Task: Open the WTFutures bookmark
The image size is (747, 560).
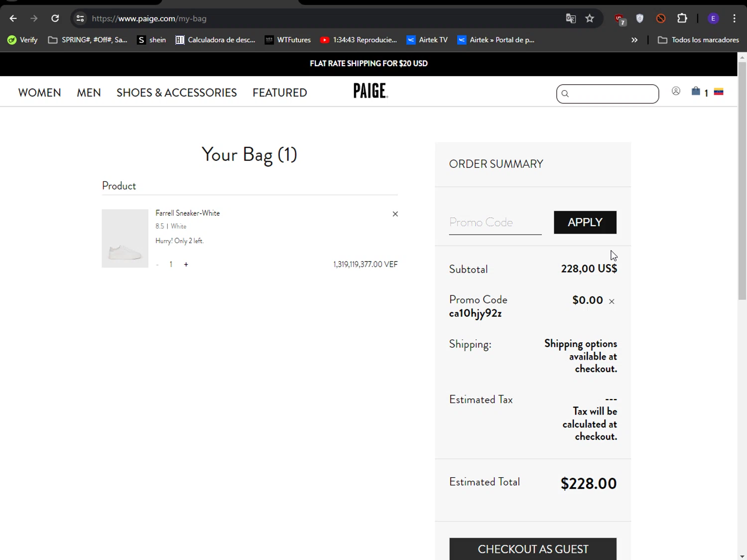Action: click(x=288, y=40)
